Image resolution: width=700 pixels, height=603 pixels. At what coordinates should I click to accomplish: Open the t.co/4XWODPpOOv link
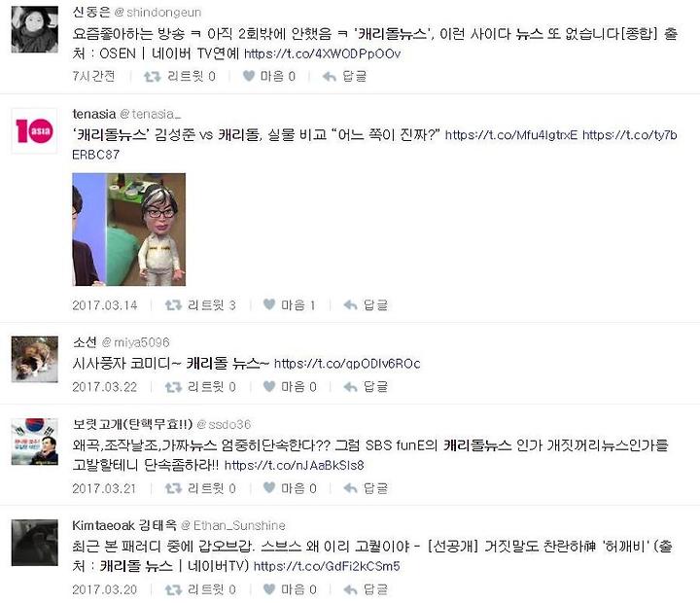pos(323,54)
